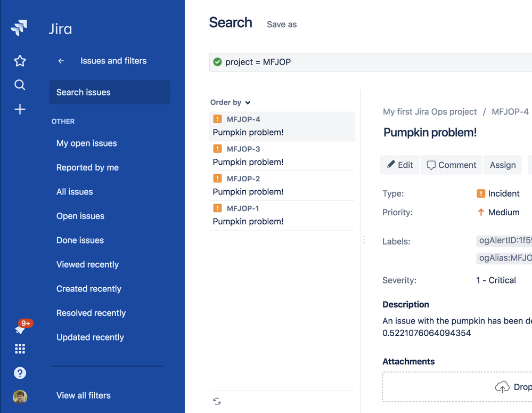Open My open issues filter

tap(86, 143)
